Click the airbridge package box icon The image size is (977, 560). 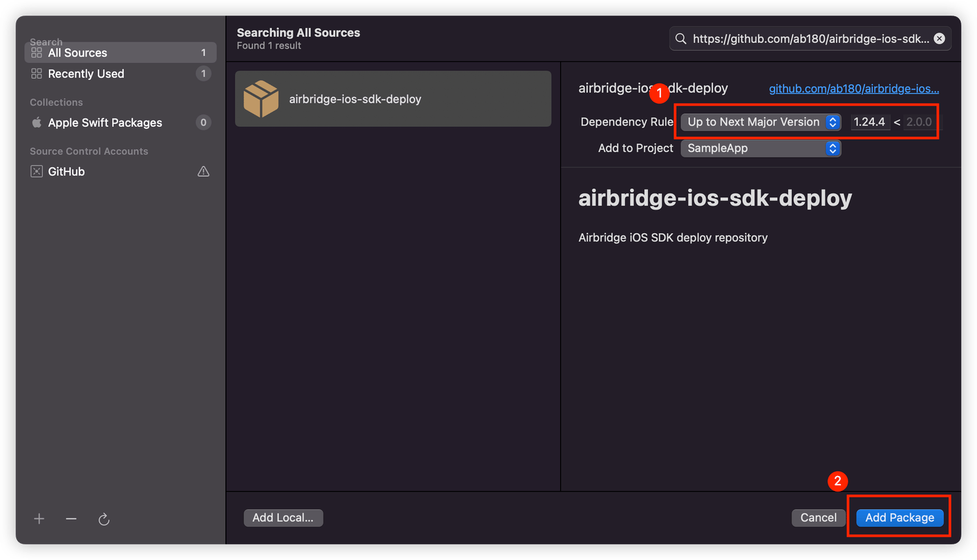[x=261, y=99]
